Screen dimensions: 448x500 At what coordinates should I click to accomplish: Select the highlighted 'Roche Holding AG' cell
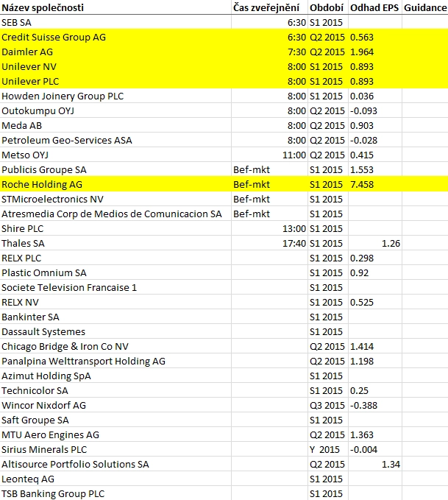pyautogui.click(x=115, y=184)
